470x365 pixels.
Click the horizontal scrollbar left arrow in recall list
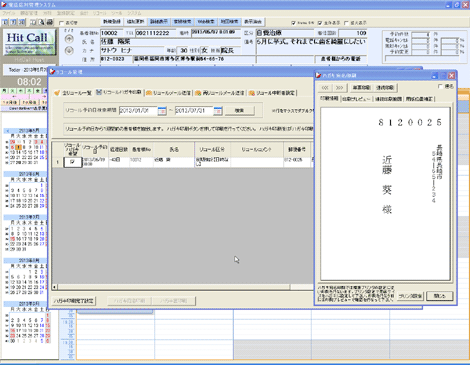pos(55,287)
